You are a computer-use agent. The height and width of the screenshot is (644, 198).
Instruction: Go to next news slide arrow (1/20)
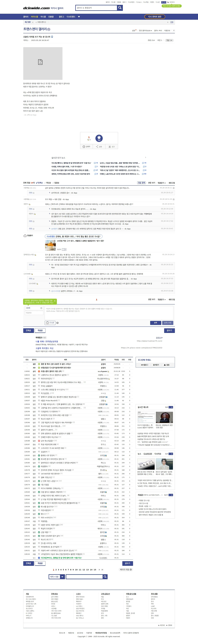pos(65,249)
